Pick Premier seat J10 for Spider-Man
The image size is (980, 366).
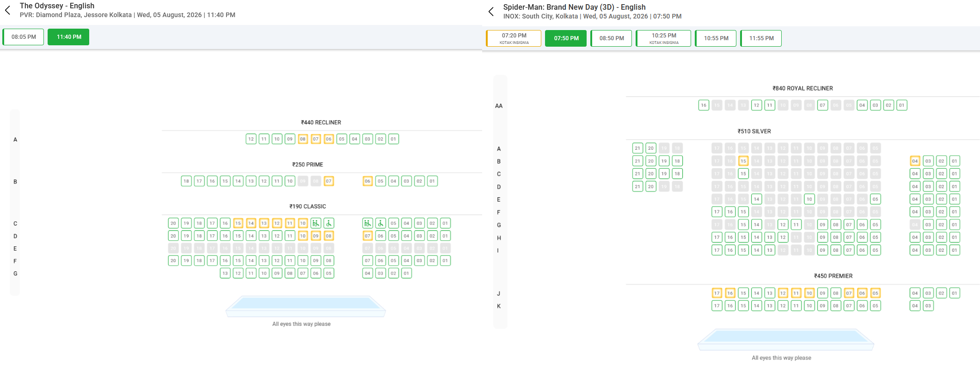[x=809, y=293]
